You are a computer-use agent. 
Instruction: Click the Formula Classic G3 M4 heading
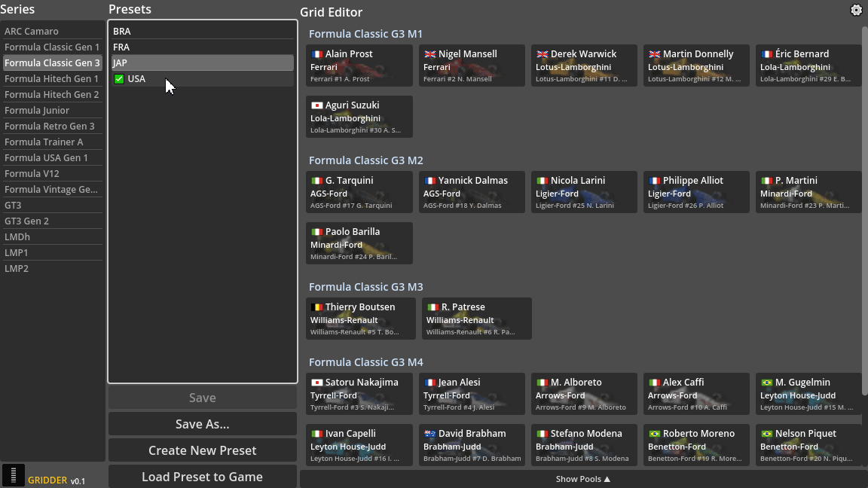click(x=366, y=362)
